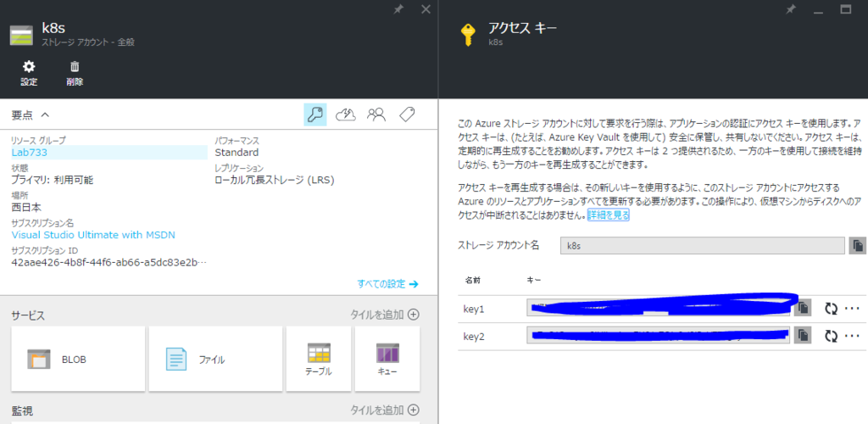Open the 設定 gear icon in k8s blade
The height and width of the screenshot is (424, 868).
coord(29,67)
